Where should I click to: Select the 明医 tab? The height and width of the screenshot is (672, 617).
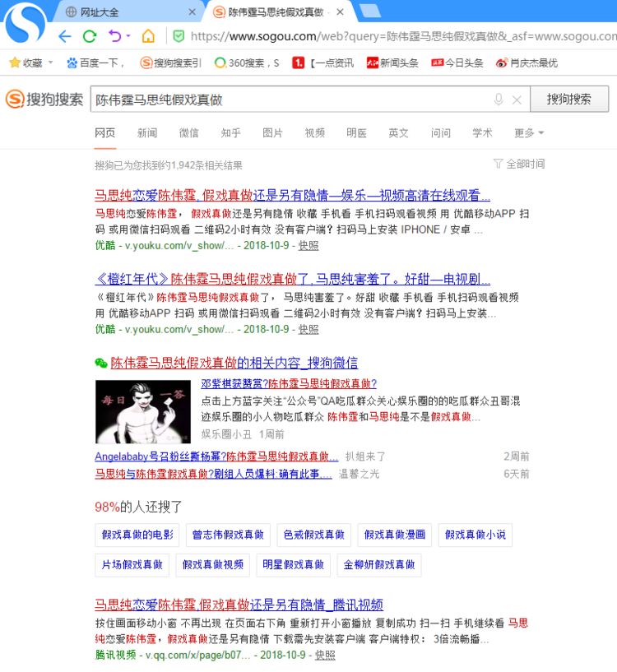coord(357,133)
